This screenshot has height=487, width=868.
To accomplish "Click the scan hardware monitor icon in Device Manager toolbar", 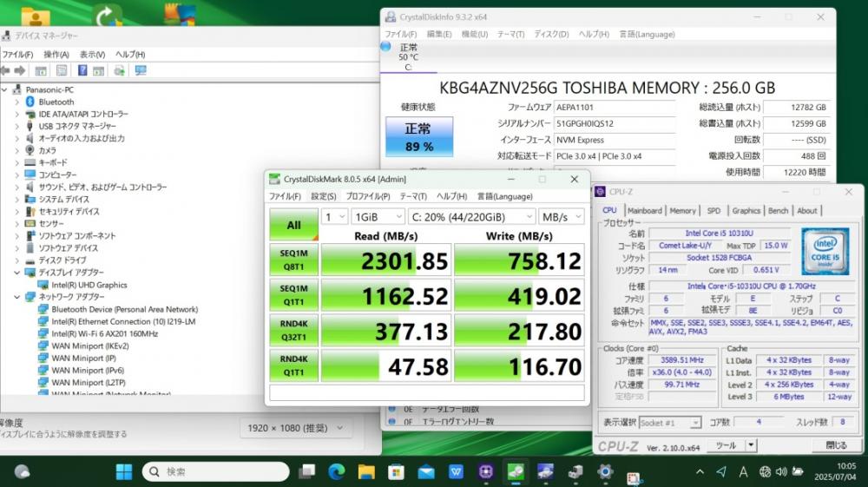I will [141, 70].
